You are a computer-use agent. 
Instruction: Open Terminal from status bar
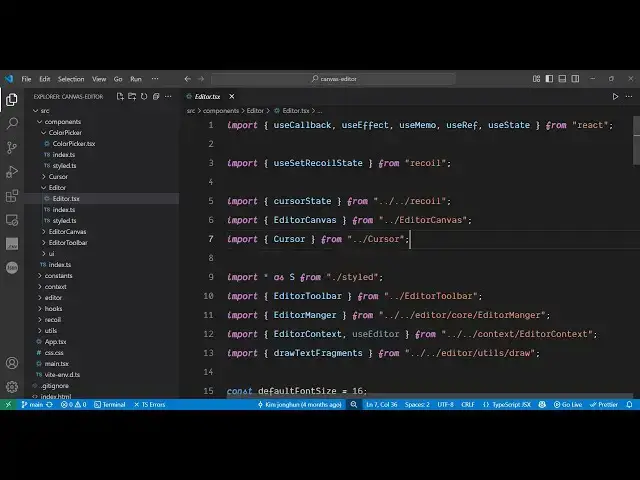click(x=109, y=404)
